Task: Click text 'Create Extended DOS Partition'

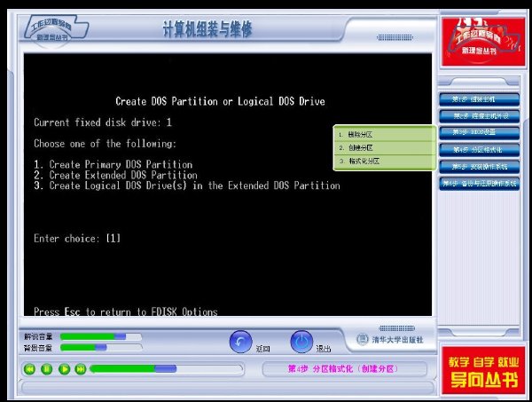Action: click(x=123, y=175)
